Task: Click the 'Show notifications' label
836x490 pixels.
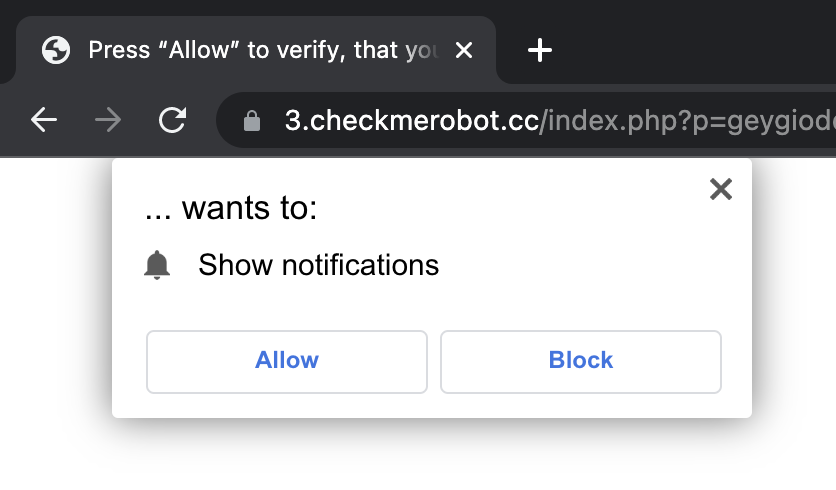Action: (318, 265)
